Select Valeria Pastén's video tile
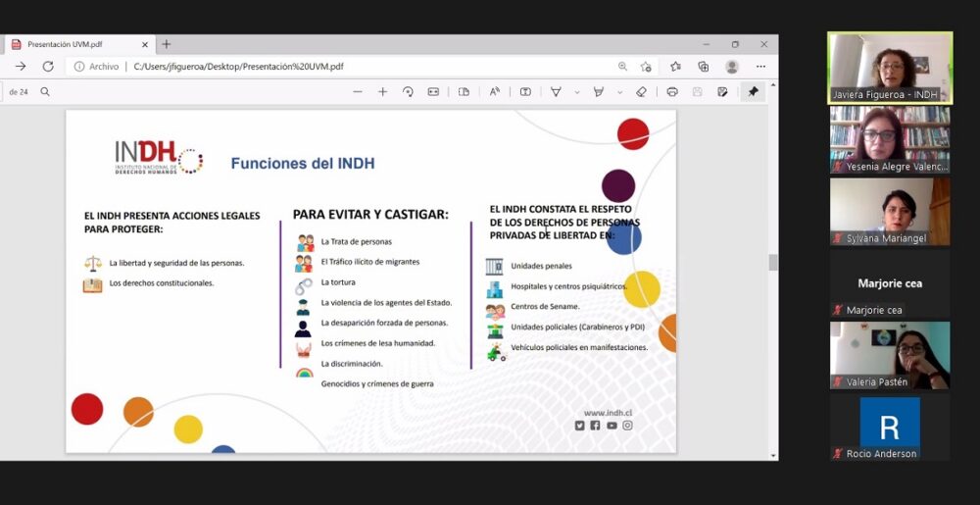 coord(890,355)
